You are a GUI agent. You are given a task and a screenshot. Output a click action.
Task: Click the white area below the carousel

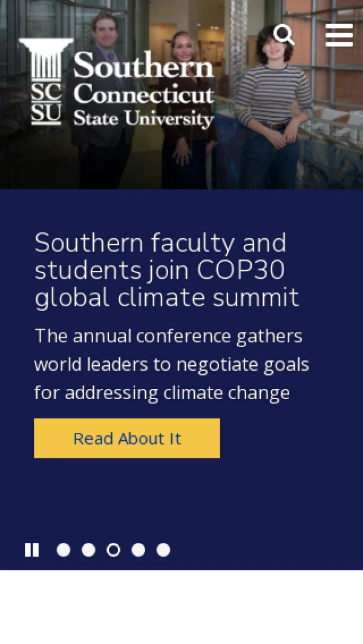181,608
